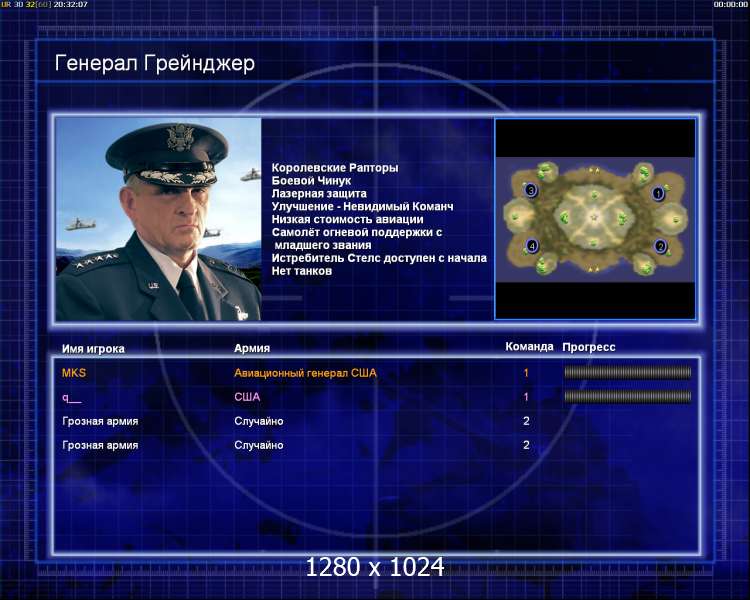The image size is (750, 600).
Task: Click 'Королевские Рапторы' ability line
Action: [x=335, y=168]
